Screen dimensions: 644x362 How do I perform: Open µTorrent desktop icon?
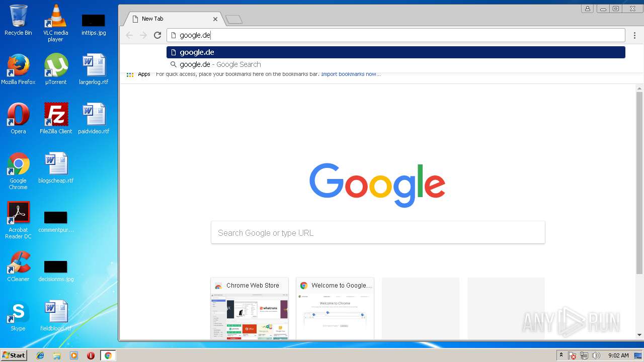point(55,69)
